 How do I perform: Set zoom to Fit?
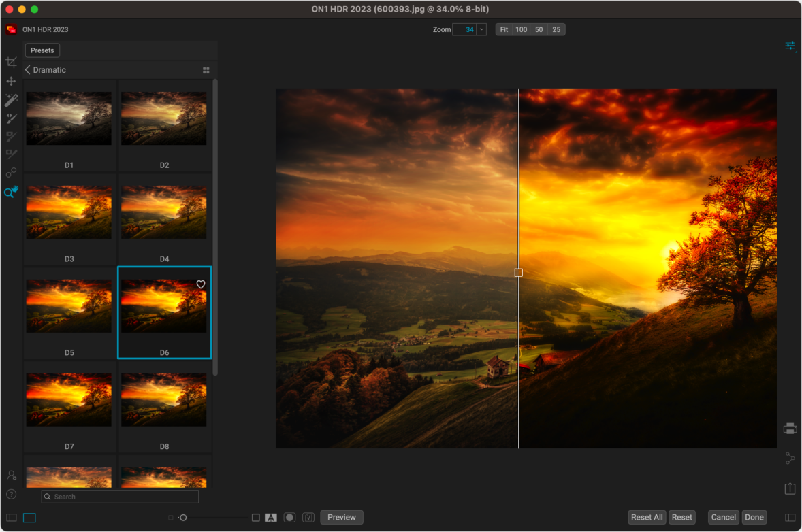(504, 29)
